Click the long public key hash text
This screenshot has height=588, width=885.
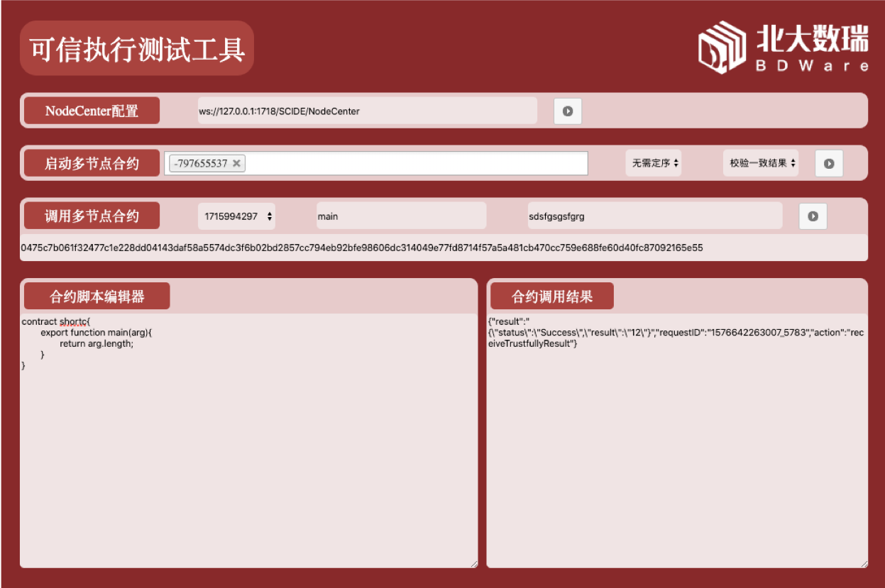coord(362,248)
